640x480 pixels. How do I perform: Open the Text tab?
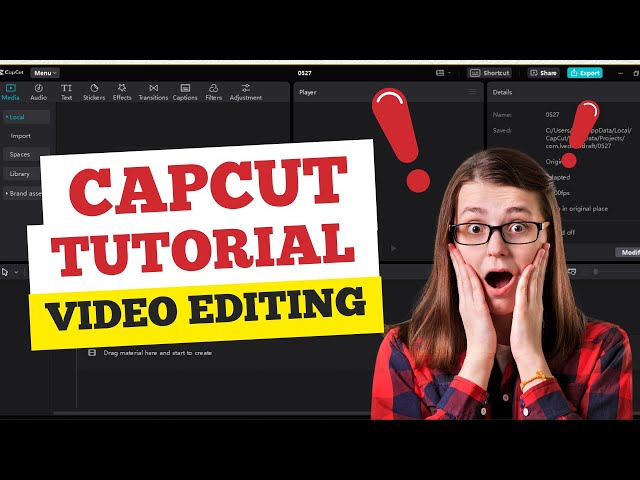coord(67,92)
